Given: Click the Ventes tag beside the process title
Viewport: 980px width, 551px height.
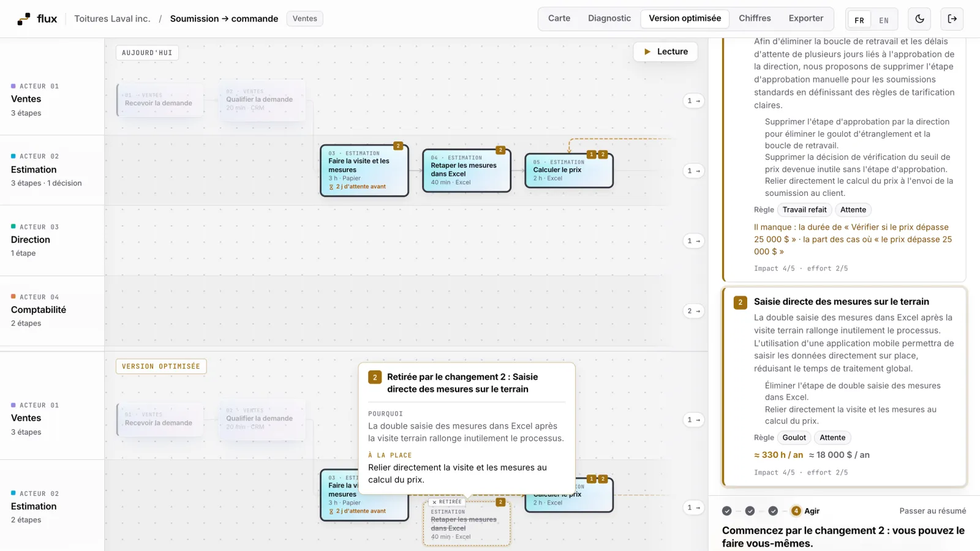Looking at the screenshot, I should pos(305,19).
